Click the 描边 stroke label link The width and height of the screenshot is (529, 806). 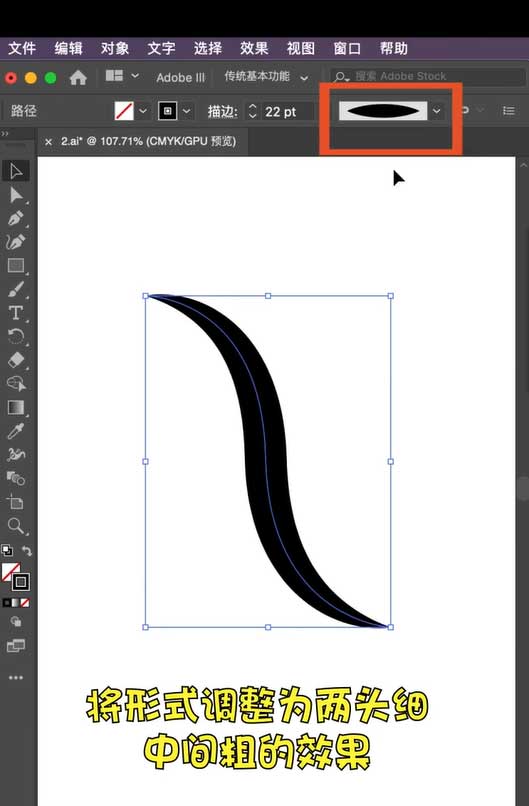[x=222, y=112]
